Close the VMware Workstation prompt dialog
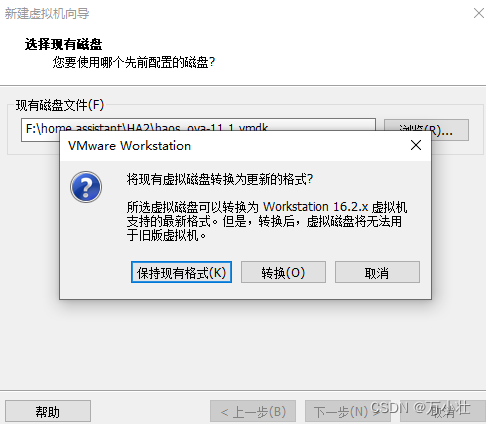This screenshot has width=486, height=424. point(416,145)
